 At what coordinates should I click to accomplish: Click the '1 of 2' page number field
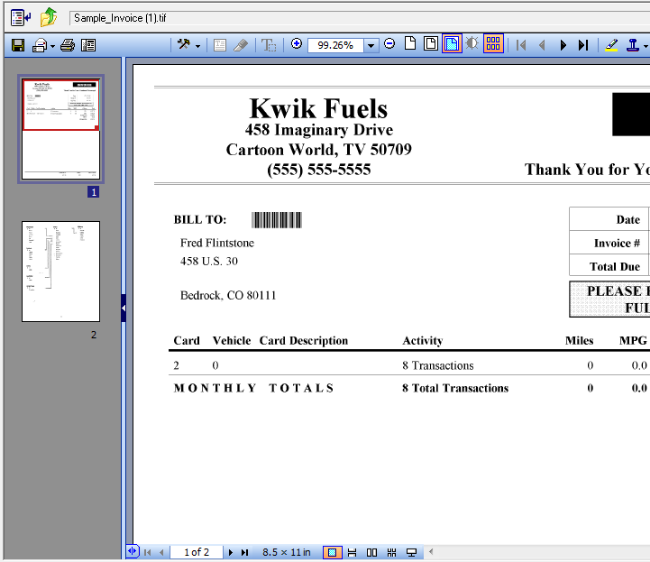(x=197, y=552)
